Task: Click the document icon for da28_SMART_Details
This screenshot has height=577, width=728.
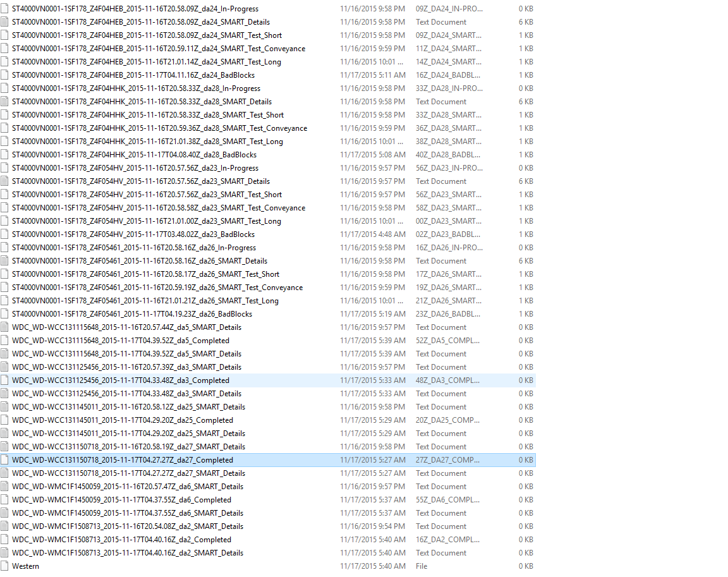Action: pyautogui.click(x=4, y=101)
